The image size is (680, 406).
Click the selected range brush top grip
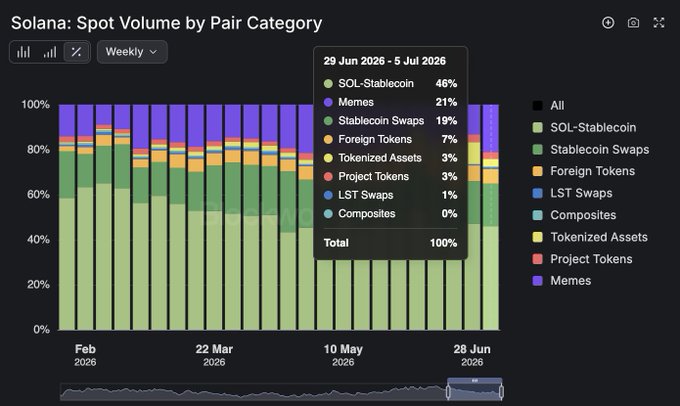click(x=474, y=380)
